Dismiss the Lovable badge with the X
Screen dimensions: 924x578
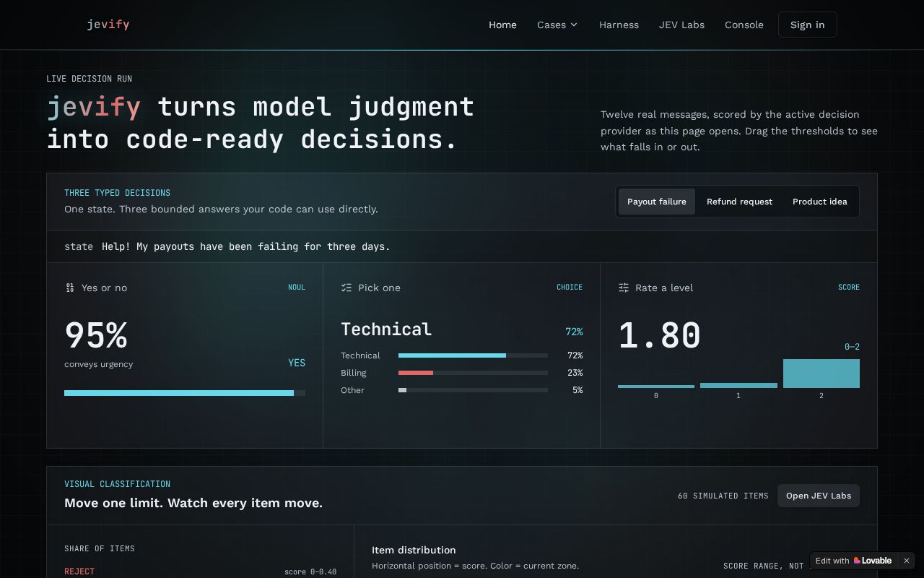[x=907, y=561]
